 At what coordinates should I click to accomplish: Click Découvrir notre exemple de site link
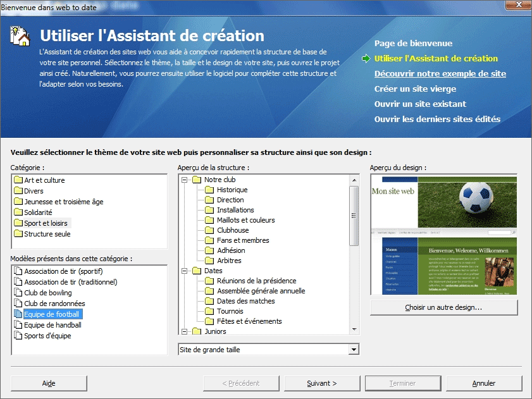click(440, 74)
